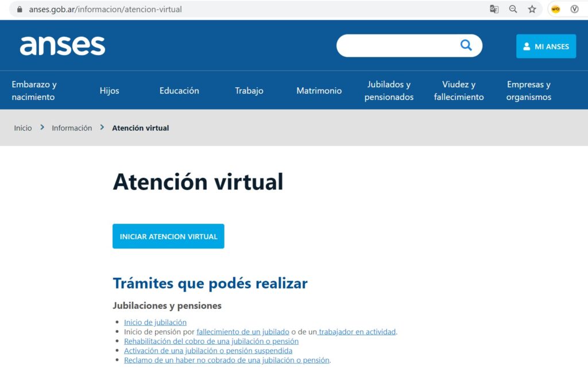Open trabajador en actividad link

[357, 332]
